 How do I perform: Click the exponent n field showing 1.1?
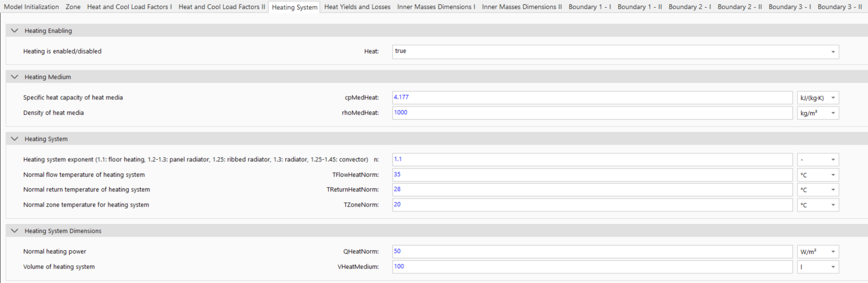pos(592,160)
